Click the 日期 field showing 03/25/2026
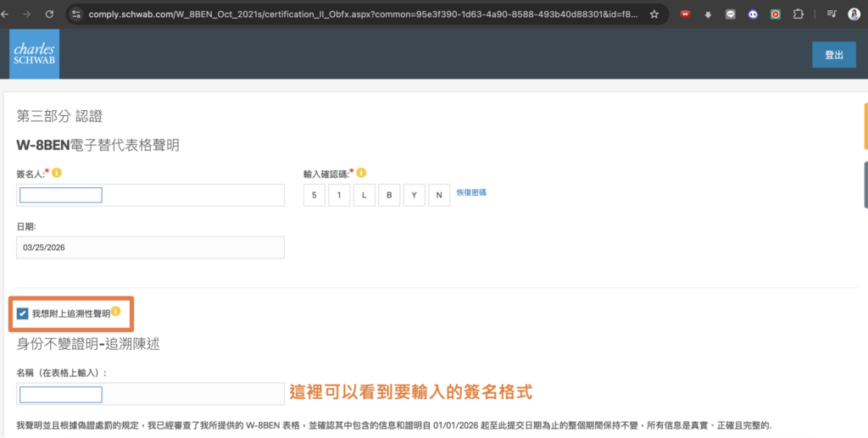 [150, 247]
